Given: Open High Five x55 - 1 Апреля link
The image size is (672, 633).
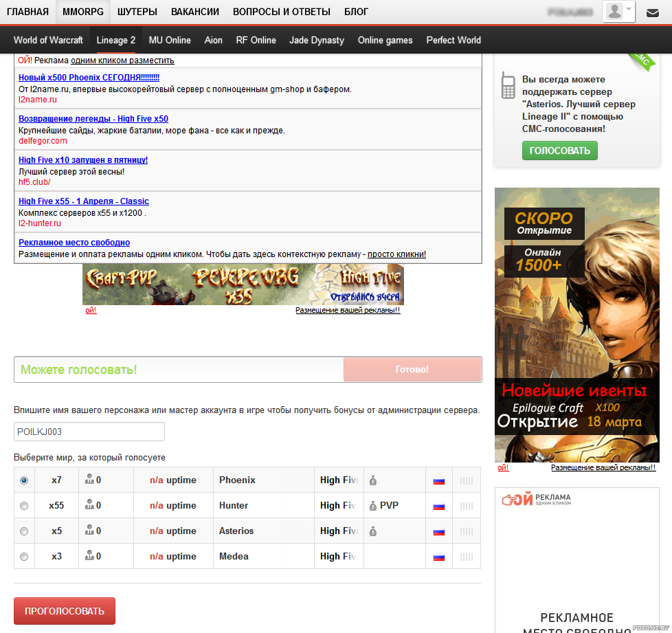Looking at the screenshot, I should pos(84,201).
